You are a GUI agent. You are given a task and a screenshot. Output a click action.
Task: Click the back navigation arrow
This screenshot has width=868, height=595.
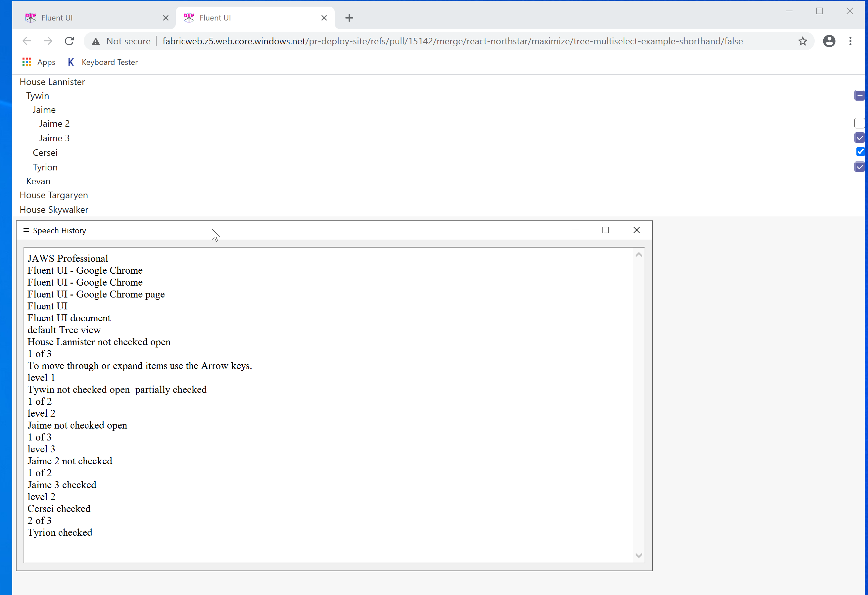[26, 41]
